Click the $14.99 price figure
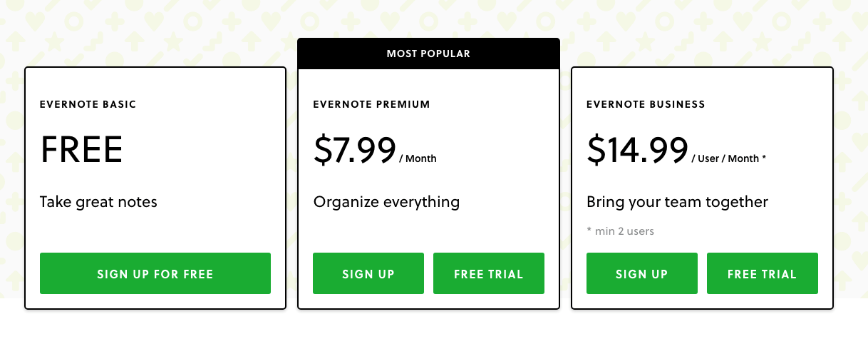 click(638, 150)
